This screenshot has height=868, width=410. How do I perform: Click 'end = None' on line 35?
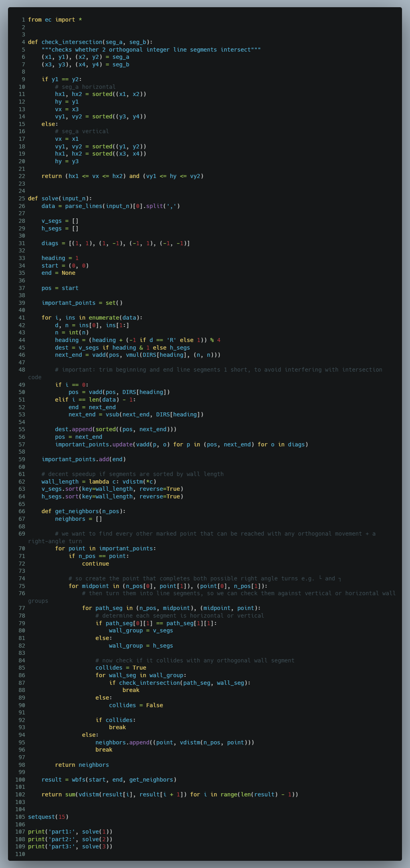(58, 273)
